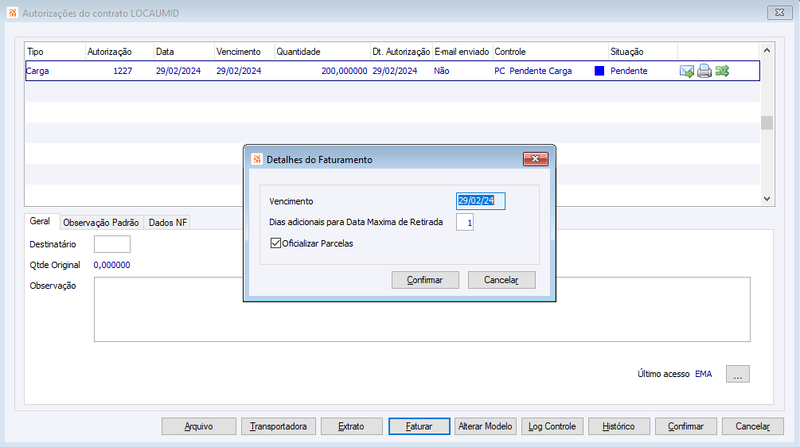
Task: Open the Histórico button
Action: tap(619, 426)
